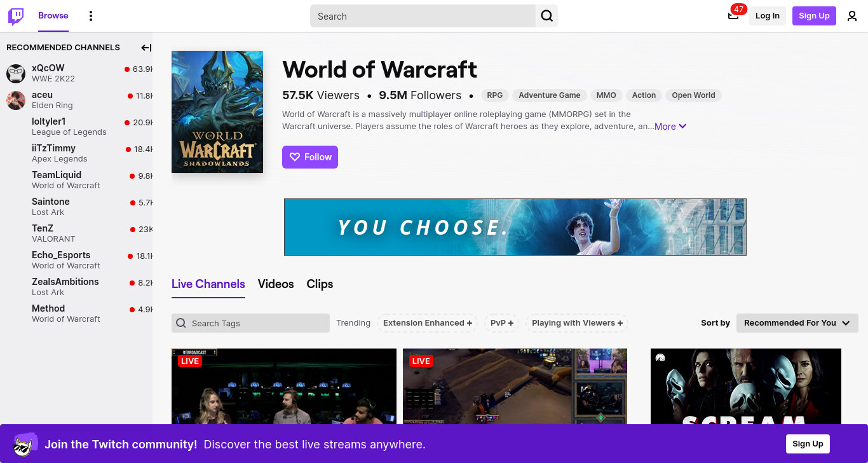Select the Adventure Game tag
This screenshot has height=463, width=868.
(550, 95)
